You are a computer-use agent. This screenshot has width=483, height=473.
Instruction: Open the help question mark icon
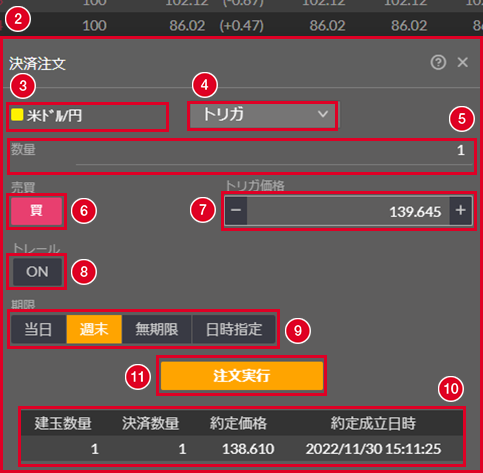438,62
